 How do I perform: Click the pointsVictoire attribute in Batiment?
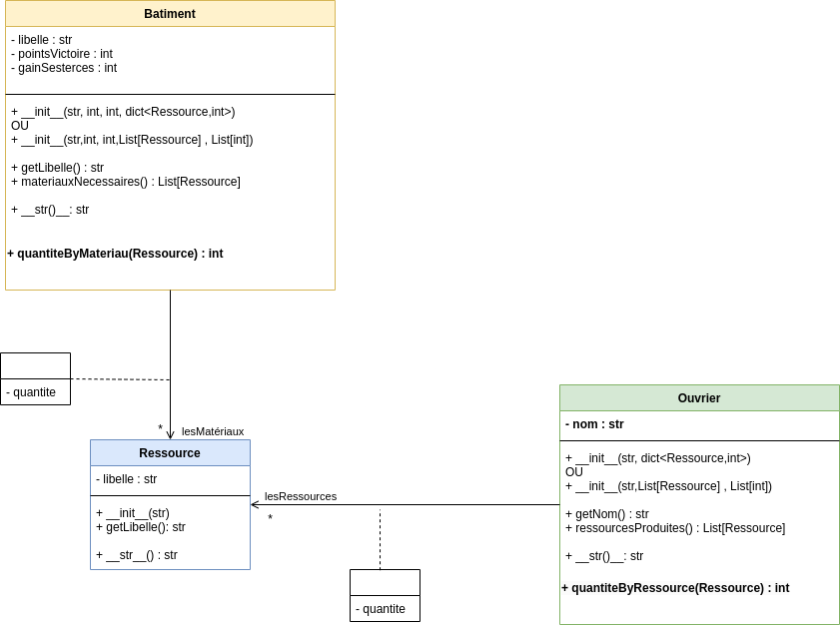[62, 54]
